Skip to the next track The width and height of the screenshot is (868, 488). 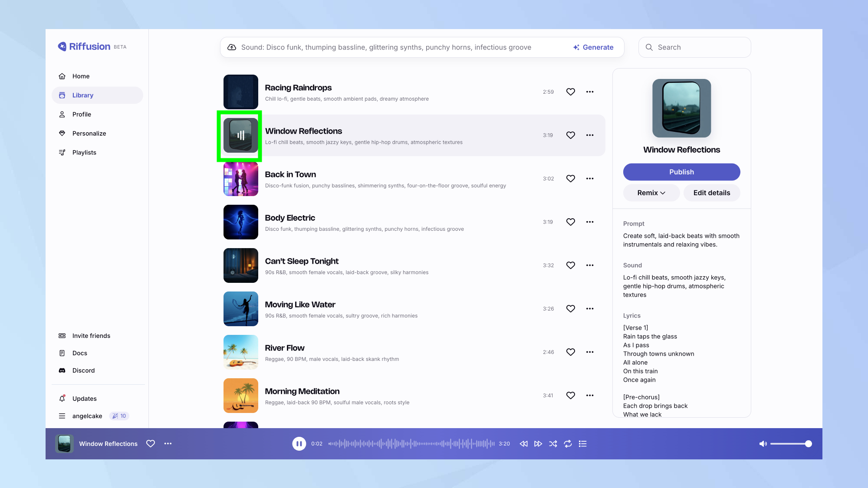[538, 444]
